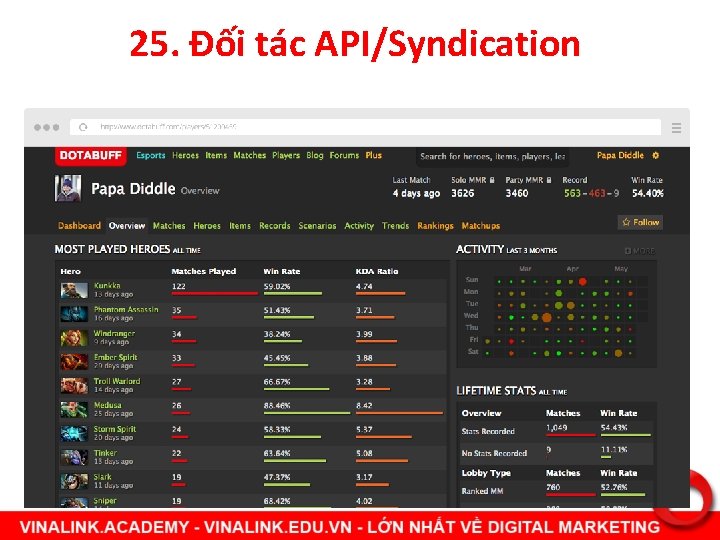Follow this player with the Follow button

pyautogui.click(x=640, y=222)
